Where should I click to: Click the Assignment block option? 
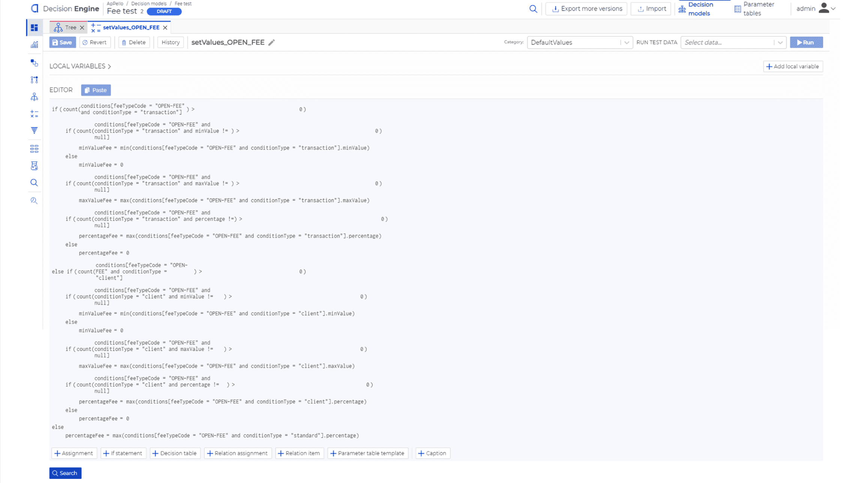click(x=73, y=453)
